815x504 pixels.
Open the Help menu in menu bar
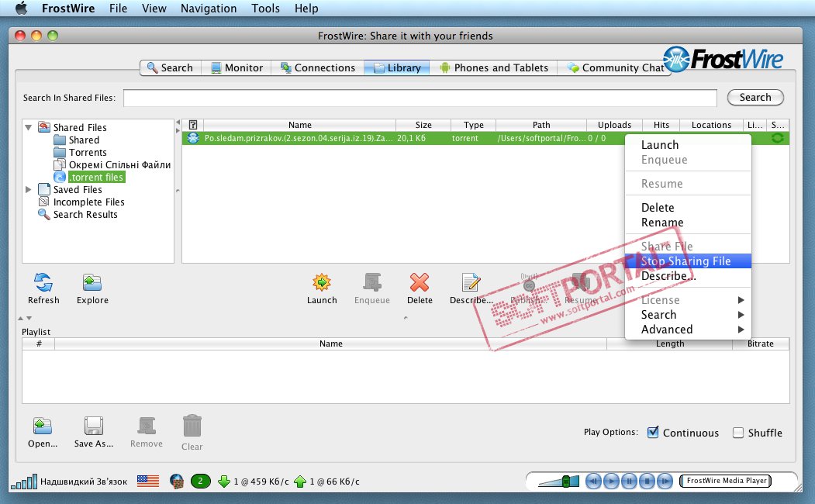click(306, 9)
